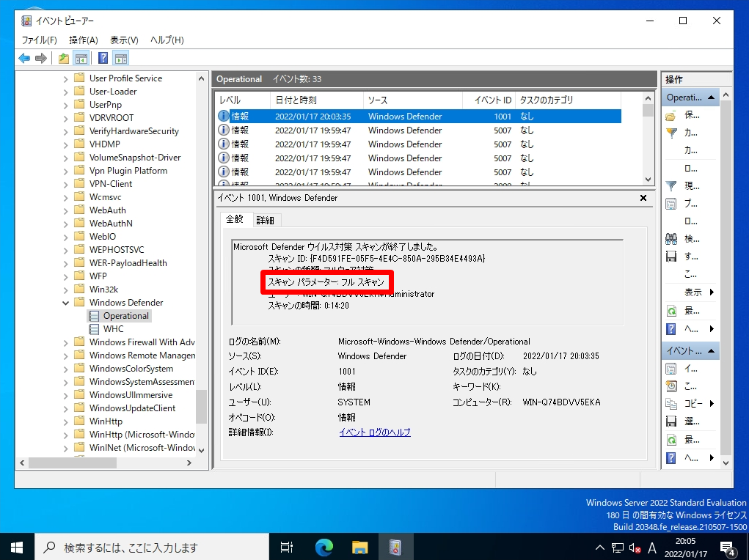749x560 pixels.
Task: Click the tree pane scroll-up arrow
Action: 202,78
